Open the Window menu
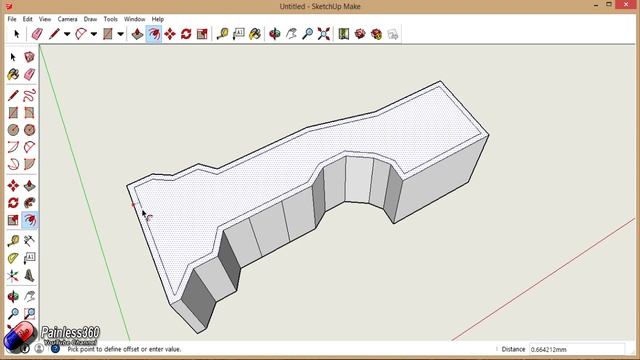Viewport: 640px width, 360px height. click(134, 19)
